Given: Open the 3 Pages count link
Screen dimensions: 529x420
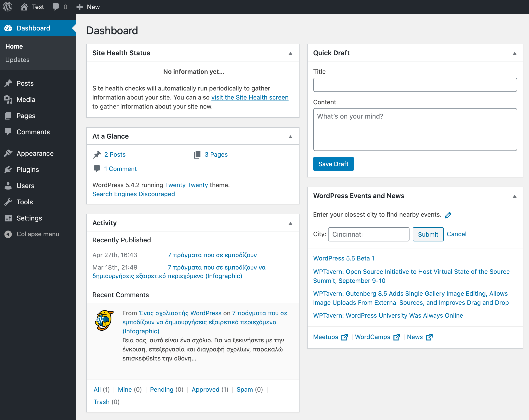Looking at the screenshot, I should 216,155.
